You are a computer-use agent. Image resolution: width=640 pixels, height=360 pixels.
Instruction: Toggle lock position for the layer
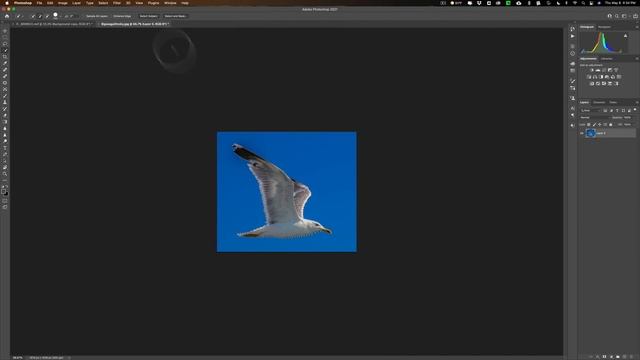coord(600,124)
